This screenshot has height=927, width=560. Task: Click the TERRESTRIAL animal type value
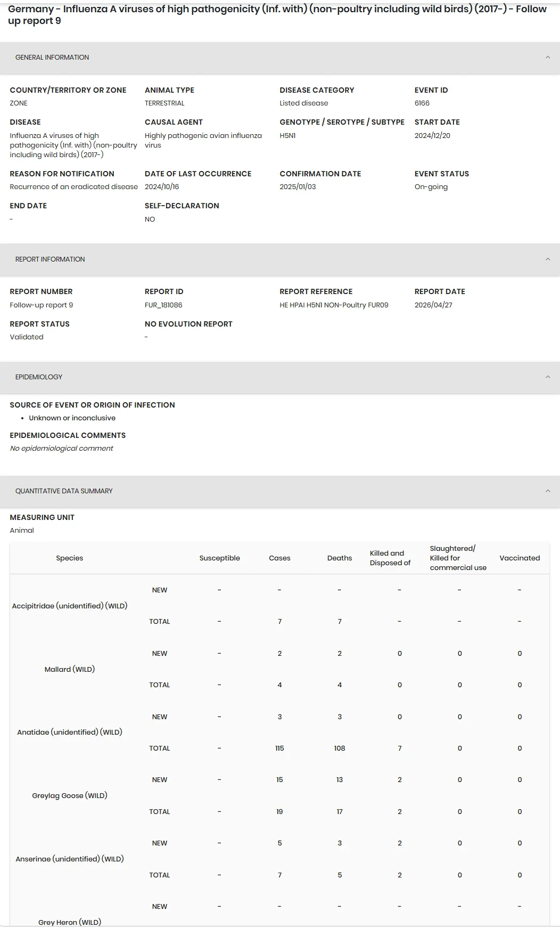(164, 103)
